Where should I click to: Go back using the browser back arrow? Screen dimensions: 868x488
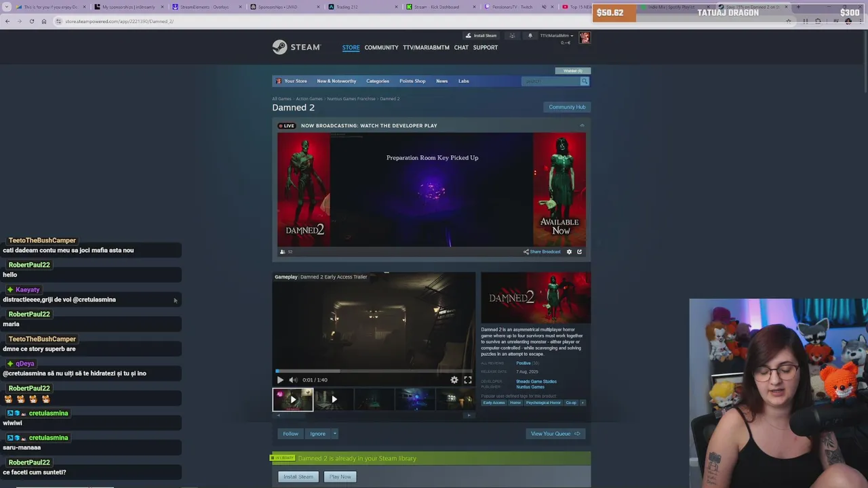pyautogui.click(x=7, y=21)
